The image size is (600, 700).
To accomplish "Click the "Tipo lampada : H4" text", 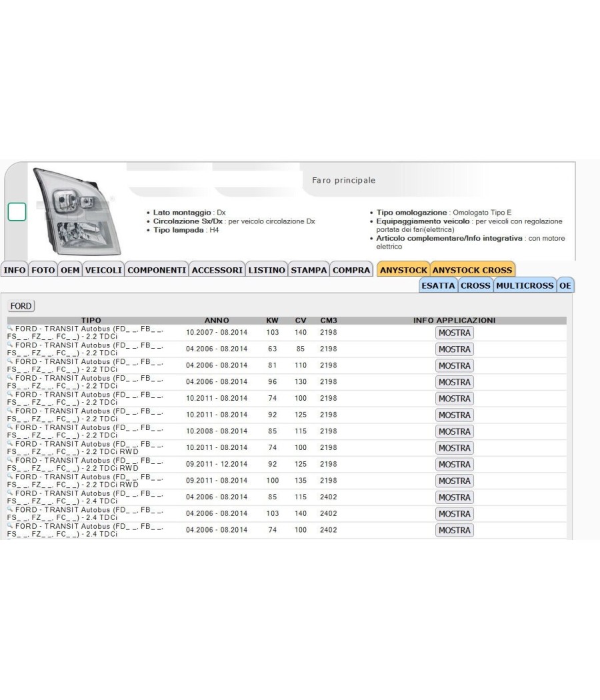I will tap(186, 230).
